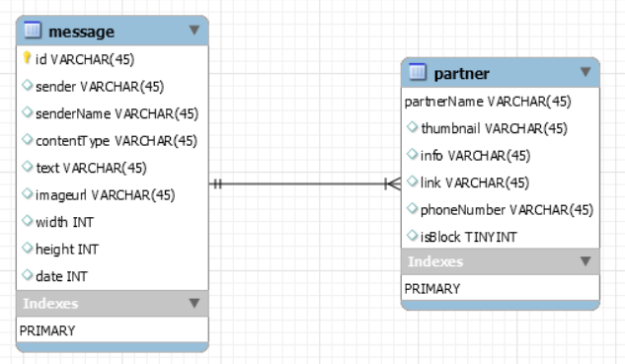Click the message table icon
Viewport: 625px width, 364px height.
point(33,30)
